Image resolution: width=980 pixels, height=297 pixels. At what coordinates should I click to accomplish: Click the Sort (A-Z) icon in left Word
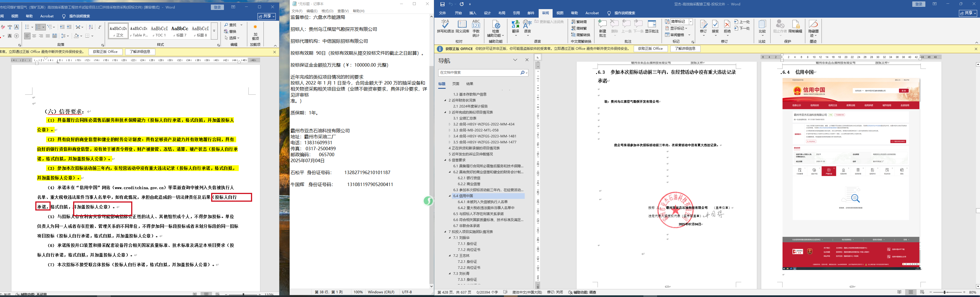click(90, 27)
